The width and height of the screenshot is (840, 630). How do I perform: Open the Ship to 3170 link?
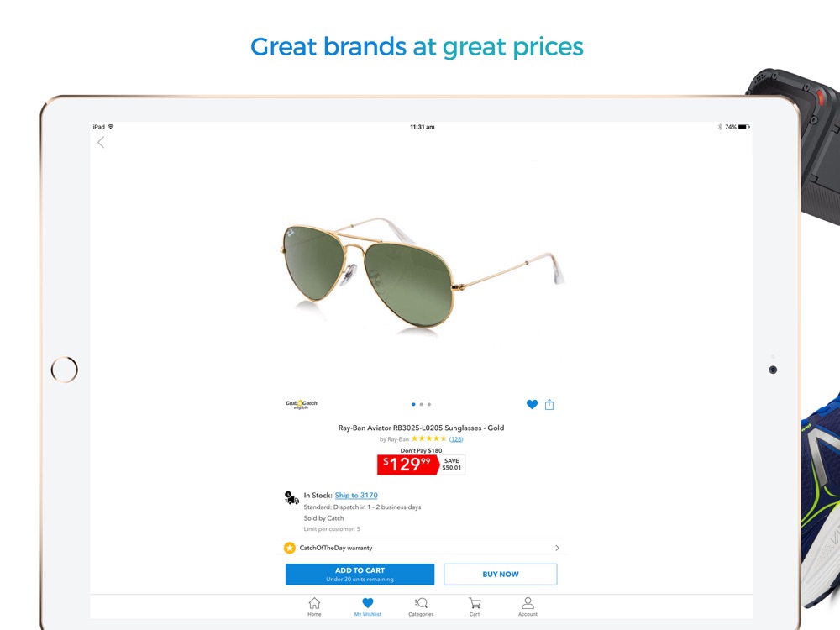tap(356, 496)
